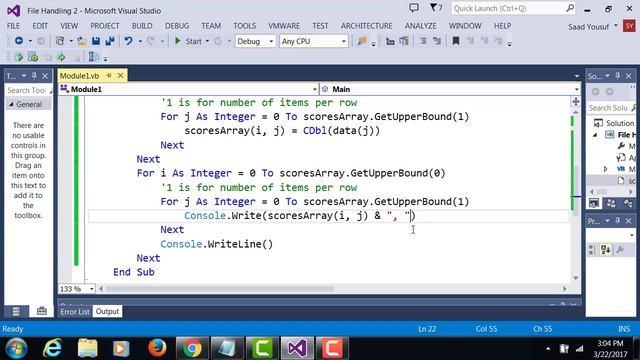Open the TEAM menu
This screenshot has width=640, height=360.
click(x=211, y=26)
